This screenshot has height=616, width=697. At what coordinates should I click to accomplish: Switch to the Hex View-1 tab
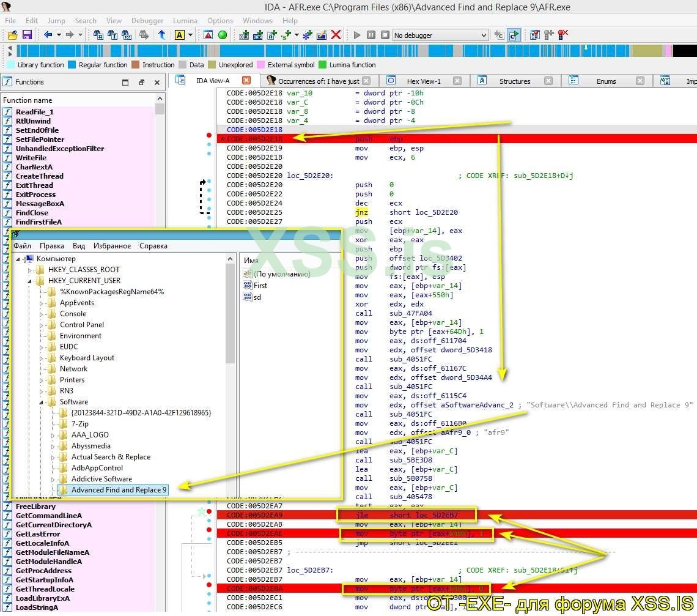(423, 81)
